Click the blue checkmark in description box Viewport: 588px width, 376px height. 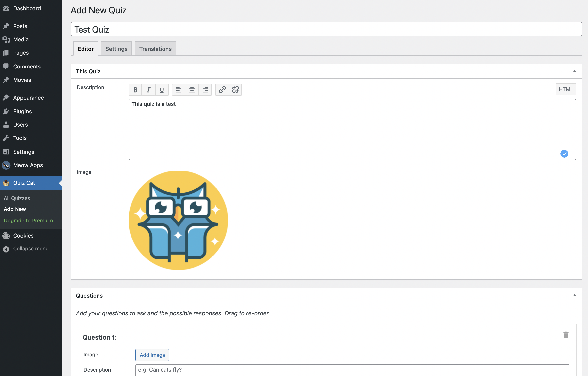[564, 154]
